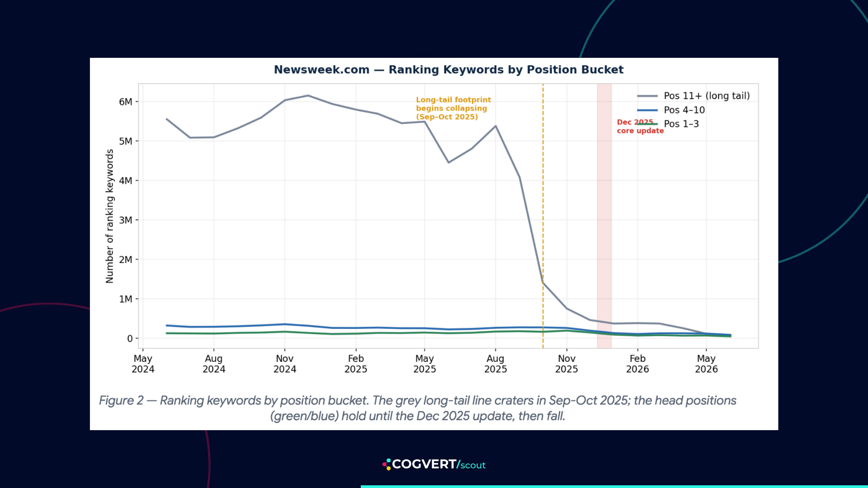
Task: Click the orange 'Long-tail footprint begins collapsing' annotation
Action: click(453, 108)
